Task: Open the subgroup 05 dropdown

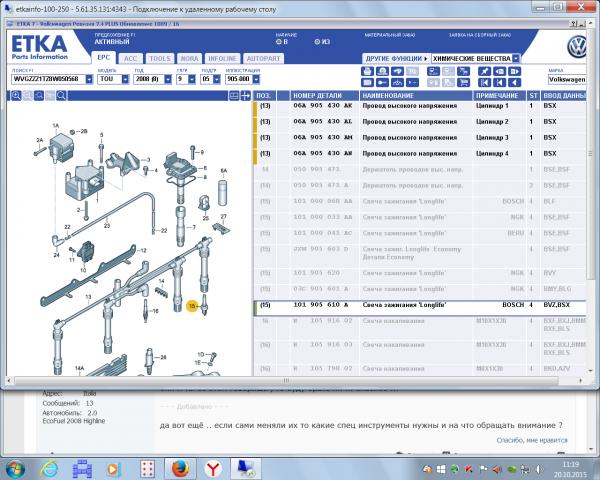Action: tap(217, 79)
